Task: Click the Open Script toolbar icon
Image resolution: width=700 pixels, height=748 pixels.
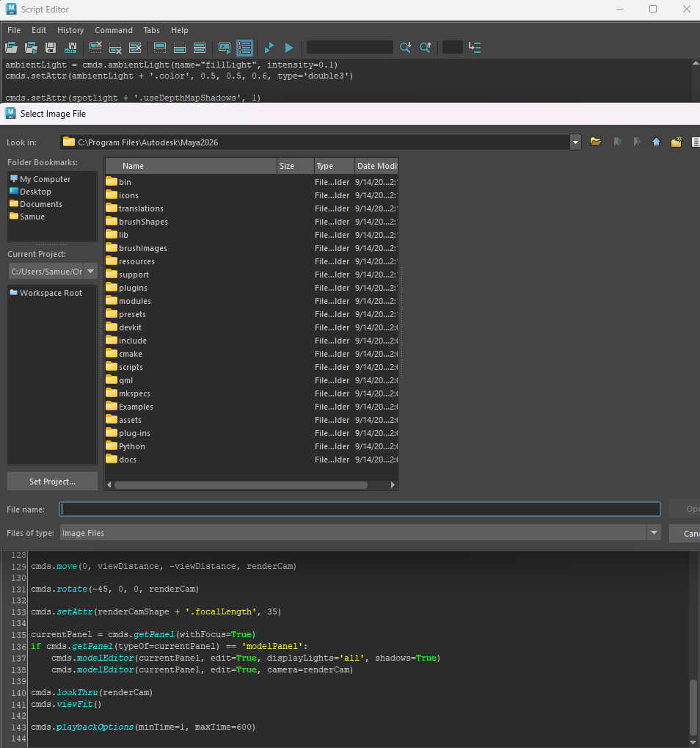Action: (11, 48)
